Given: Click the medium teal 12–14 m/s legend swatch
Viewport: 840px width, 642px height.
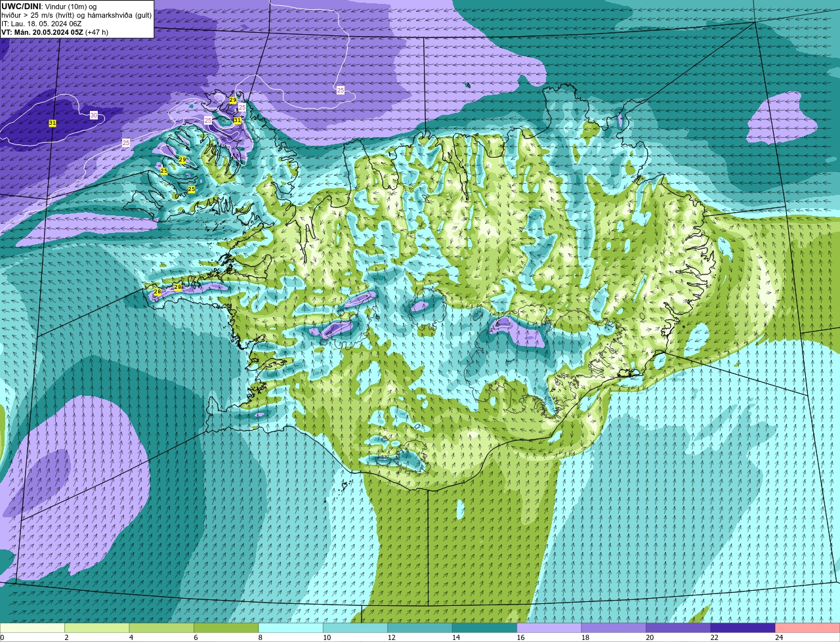Looking at the screenshot, I should (x=420, y=628).
